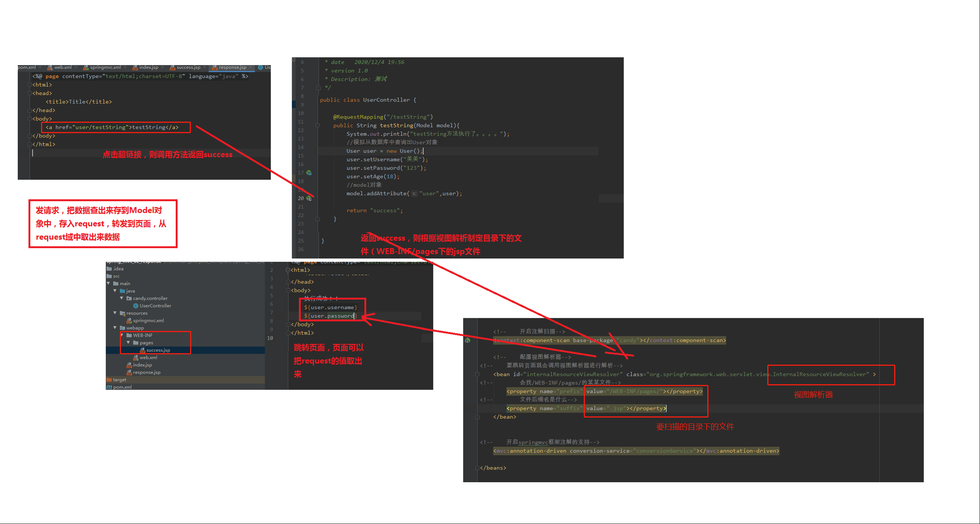
Task: Select web.xml file in the tree
Action: (148, 357)
